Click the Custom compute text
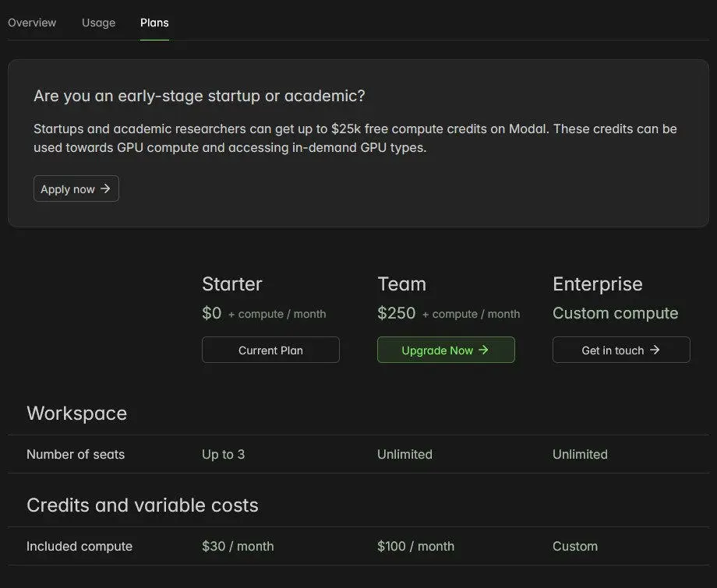717x588 pixels. coord(616,313)
